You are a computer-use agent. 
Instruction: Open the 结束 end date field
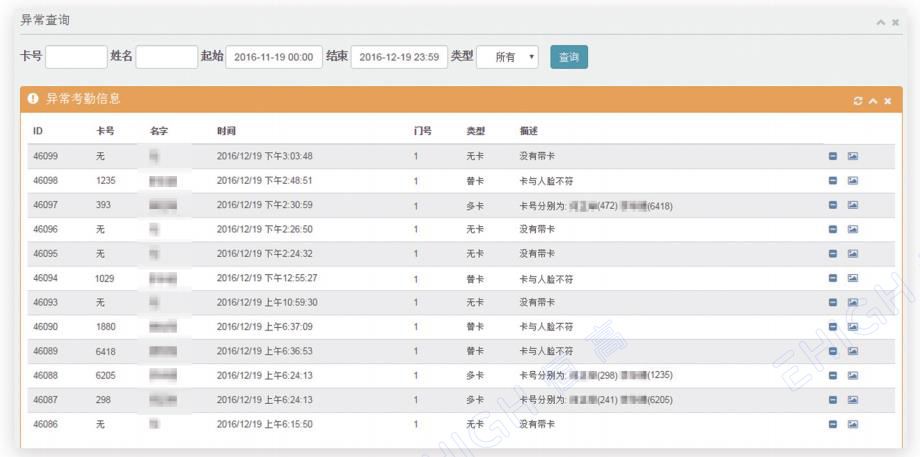click(398, 57)
